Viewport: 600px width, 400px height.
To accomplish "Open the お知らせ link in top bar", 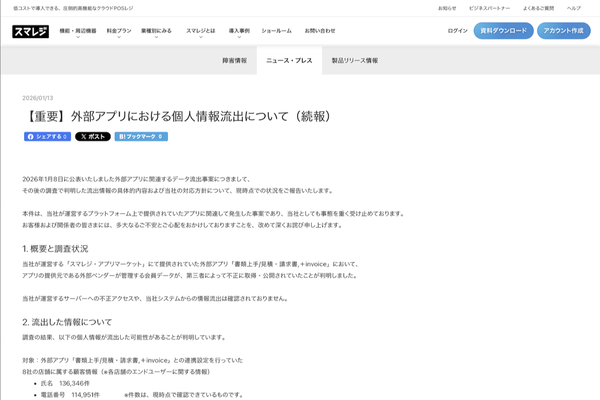I will [447, 8].
